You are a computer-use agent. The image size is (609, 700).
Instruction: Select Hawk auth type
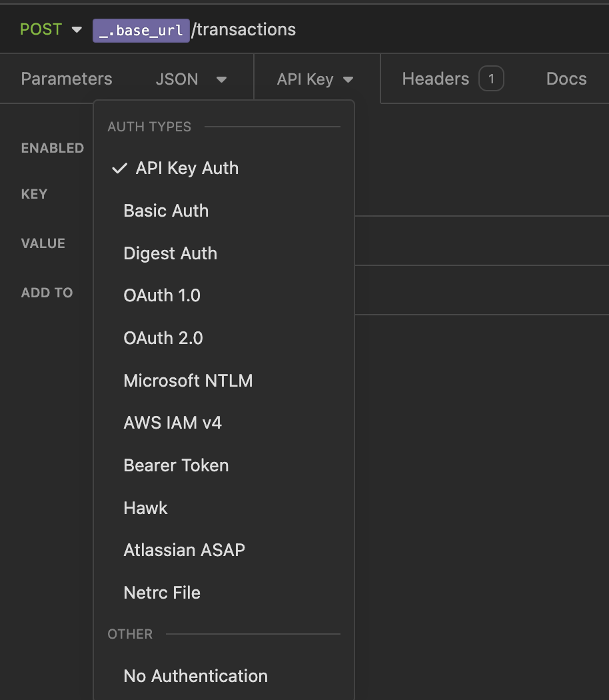pos(145,508)
